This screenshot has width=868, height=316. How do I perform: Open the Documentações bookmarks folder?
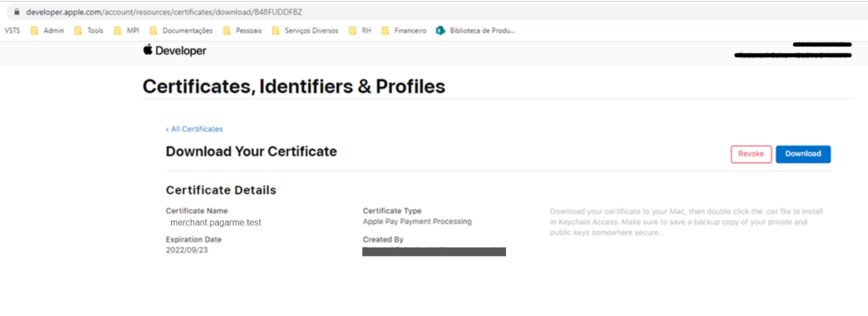[x=181, y=30]
